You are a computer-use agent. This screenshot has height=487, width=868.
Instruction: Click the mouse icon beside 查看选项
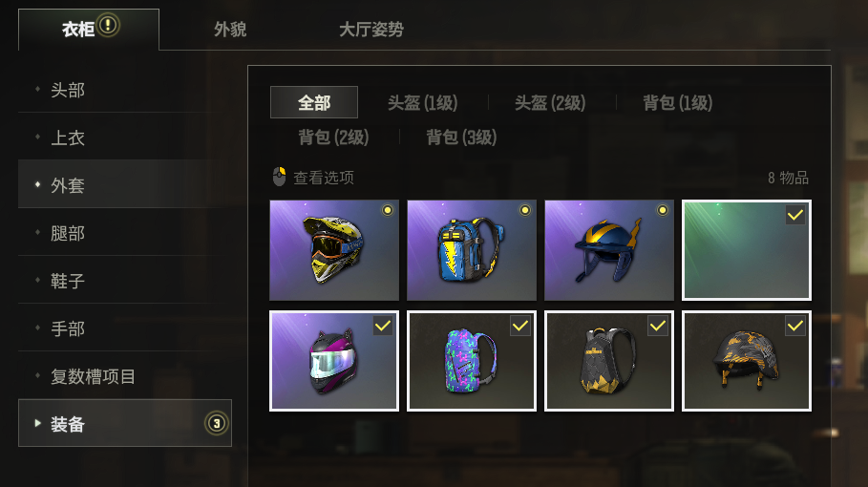280,177
